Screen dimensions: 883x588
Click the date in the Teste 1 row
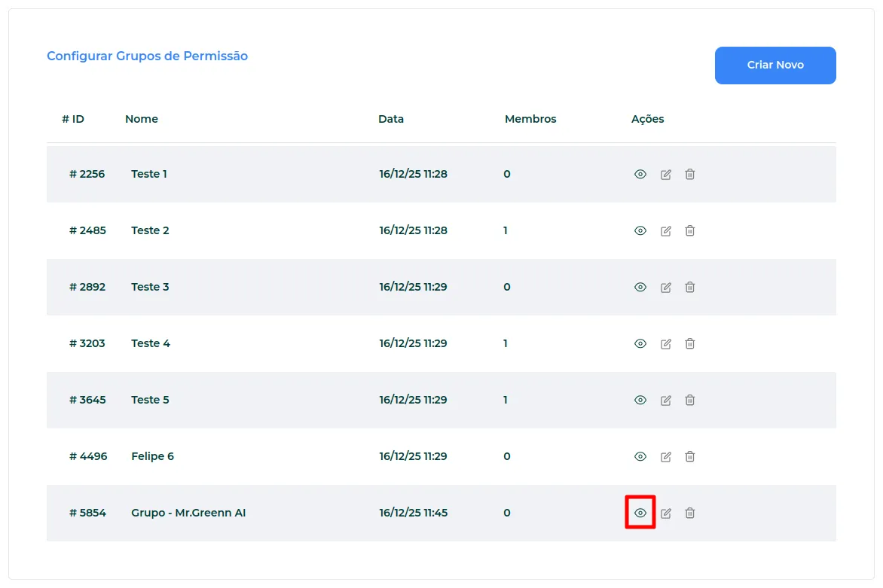tap(414, 174)
